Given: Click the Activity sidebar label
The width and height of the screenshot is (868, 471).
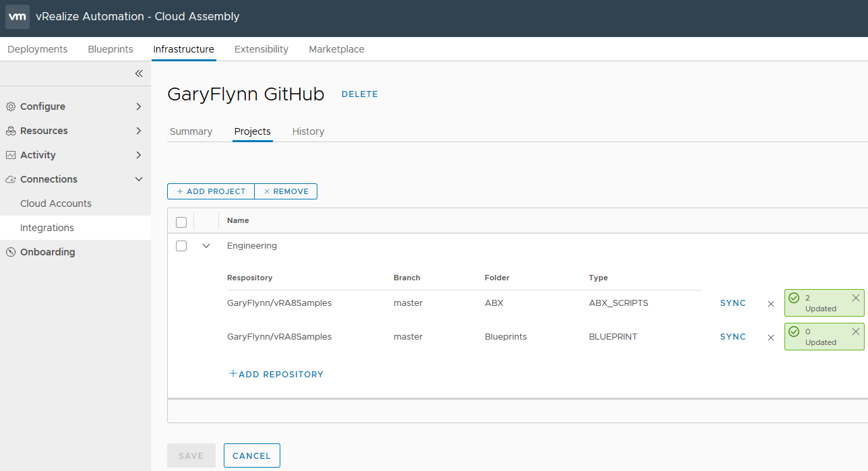Looking at the screenshot, I should 38,155.
